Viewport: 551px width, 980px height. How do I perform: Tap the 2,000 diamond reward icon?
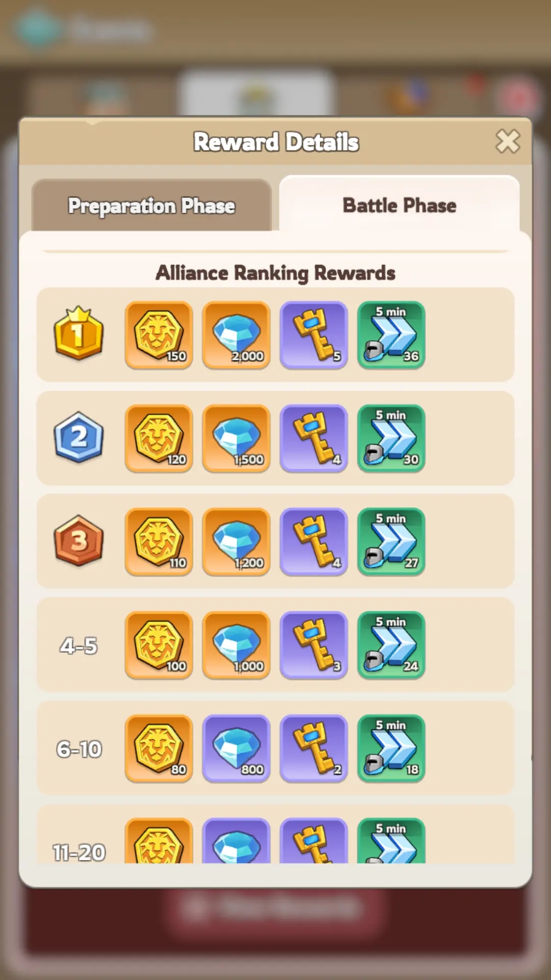click(236, 335)
